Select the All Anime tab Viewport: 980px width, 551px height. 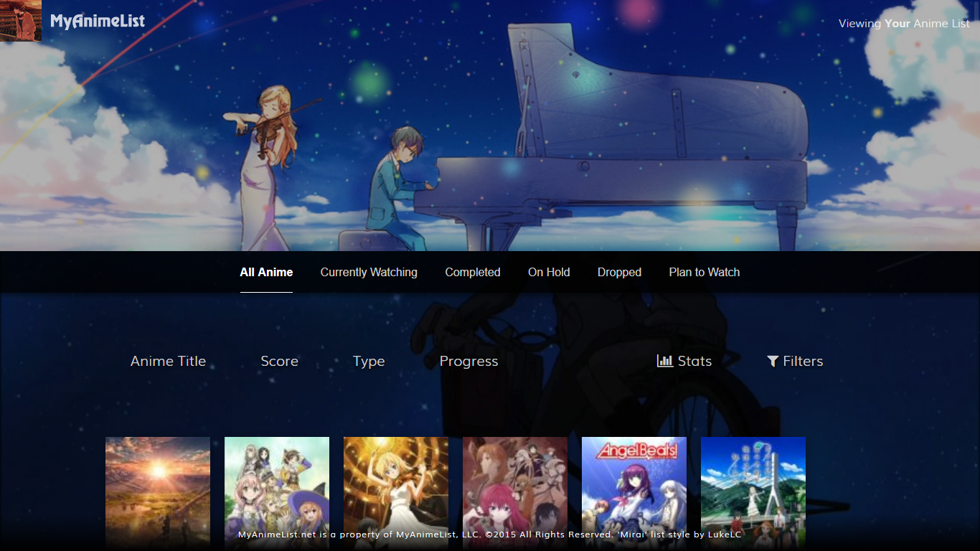coord(266,273)
